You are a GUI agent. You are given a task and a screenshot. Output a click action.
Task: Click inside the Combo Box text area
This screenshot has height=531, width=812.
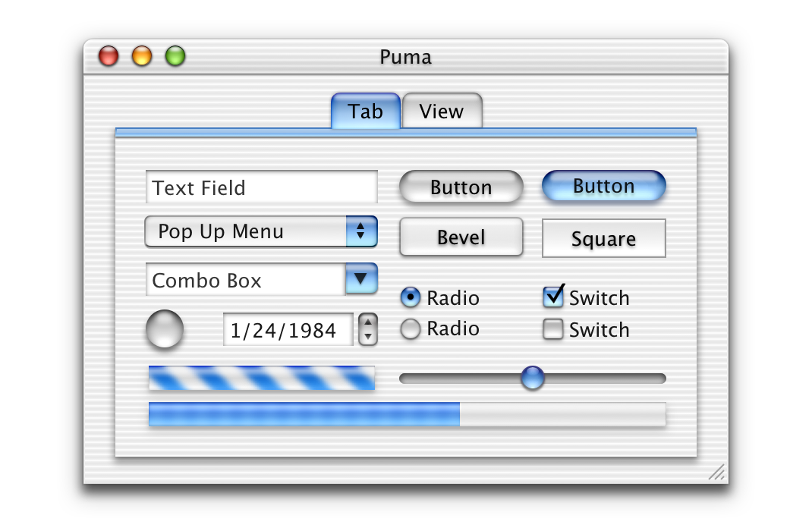[245, 279]
